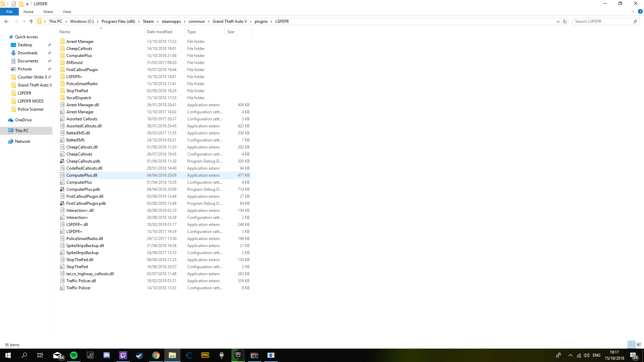The width and height of the screenshot is (644, 362).
Task: Click the Search LSPDFR input field
Action: pyautogui.click(x=602, y=21)
